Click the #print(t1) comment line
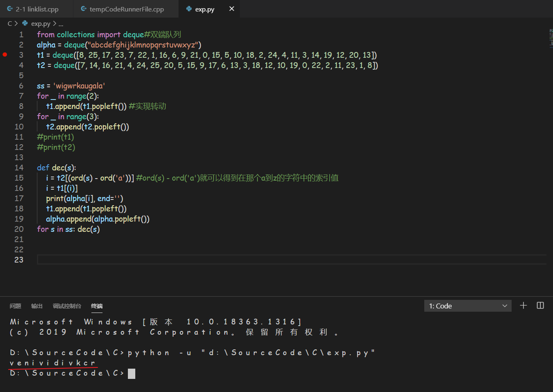The width and height of the screenshot is (553, 392). [x=55, y=137]
